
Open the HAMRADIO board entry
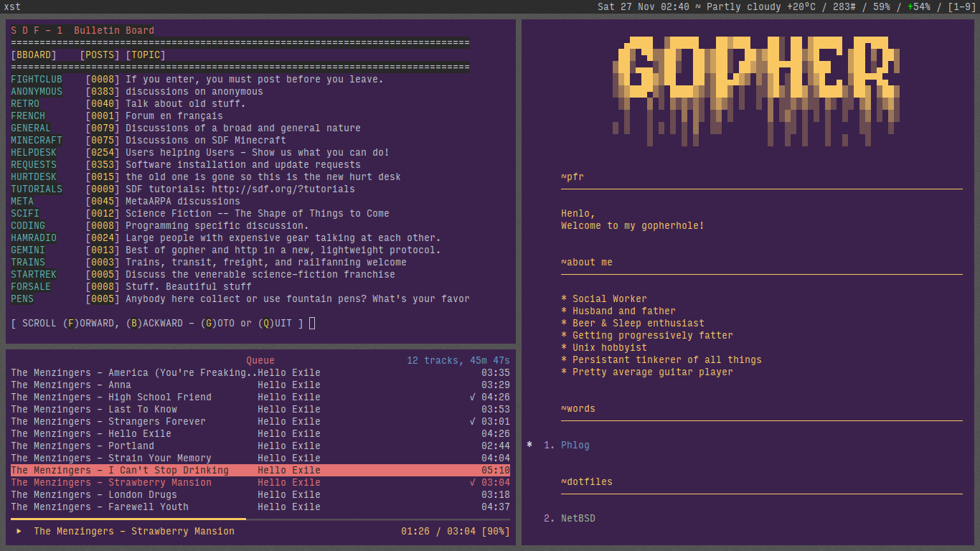[34, 238]
